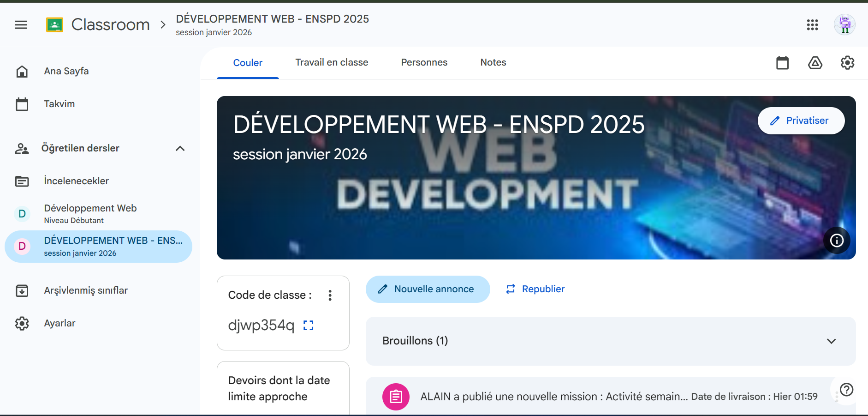868x416 pixels.
Task: Click the user account avatar
Action: (844, 24)
